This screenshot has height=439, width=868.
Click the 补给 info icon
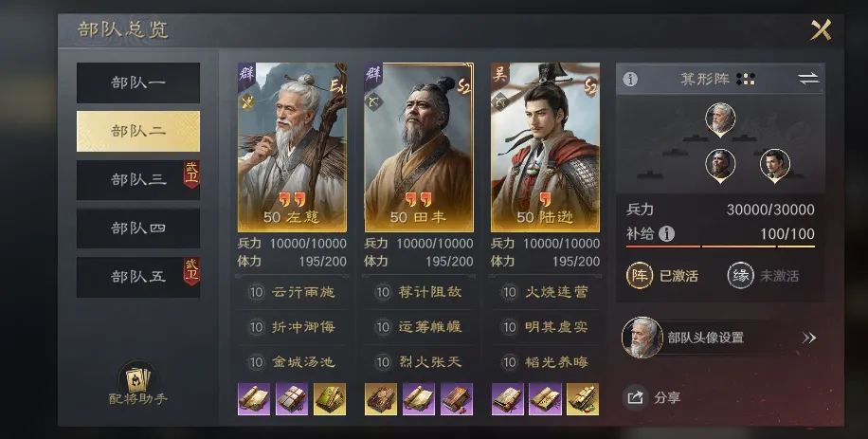[666, 234]
